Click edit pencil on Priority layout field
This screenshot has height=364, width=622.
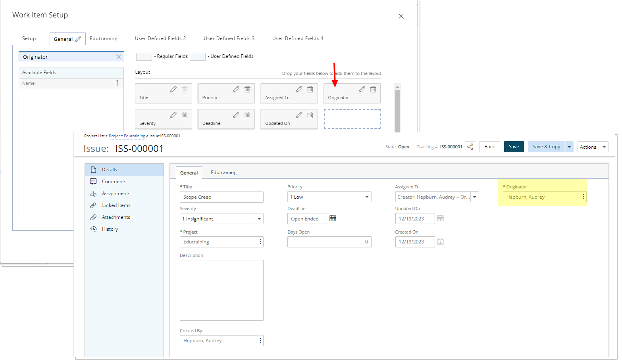(x=236, y=89)
